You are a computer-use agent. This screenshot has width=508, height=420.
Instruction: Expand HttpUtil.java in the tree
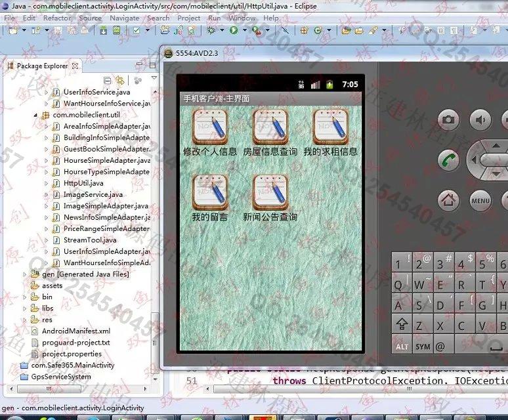click(47, 183)
